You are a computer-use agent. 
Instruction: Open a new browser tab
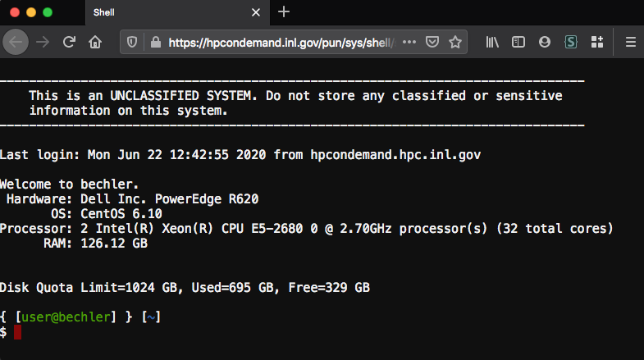coord(284,12)
